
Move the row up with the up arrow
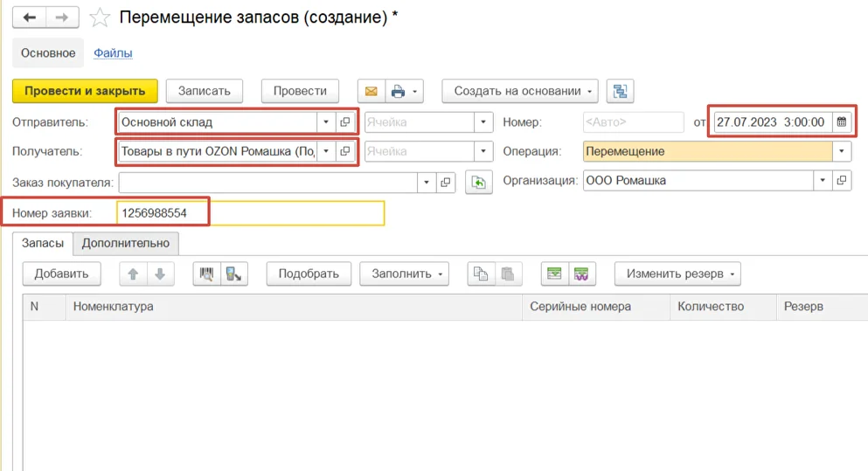134,274
